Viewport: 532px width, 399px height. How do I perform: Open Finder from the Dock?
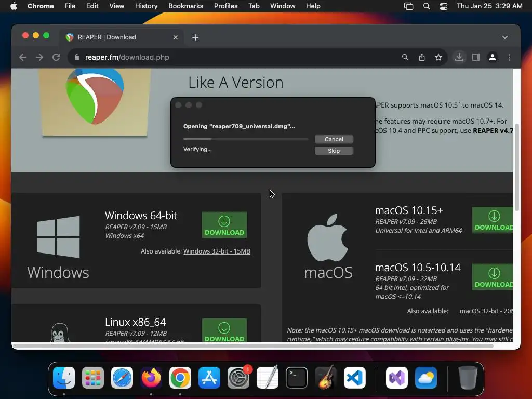[64, 378]
